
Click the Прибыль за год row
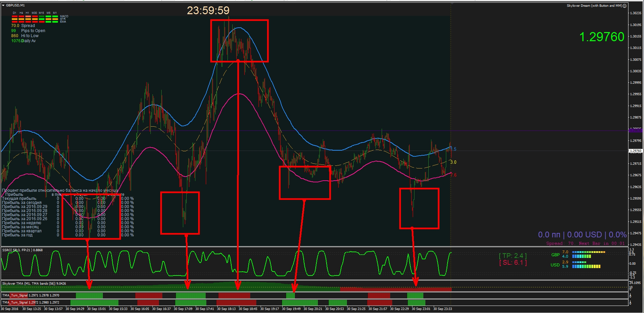tap(68, 235)
